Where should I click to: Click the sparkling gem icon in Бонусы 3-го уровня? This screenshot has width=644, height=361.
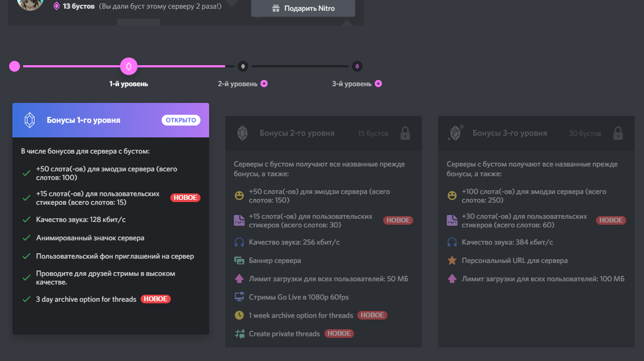[x=455, y=133]
